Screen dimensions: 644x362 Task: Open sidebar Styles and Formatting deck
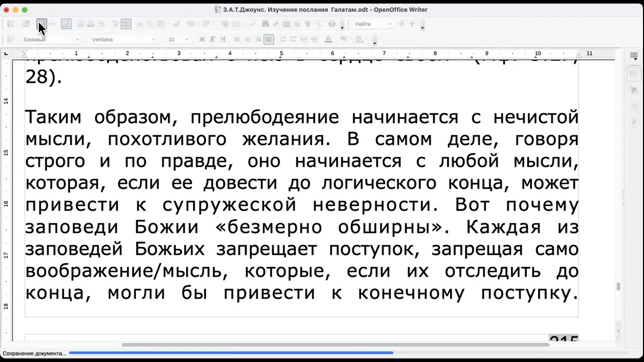pyautogui.click(x=634, y=90)
